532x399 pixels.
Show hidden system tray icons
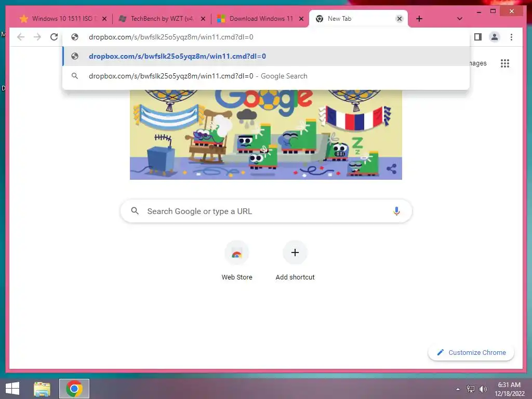coord(458,389)
